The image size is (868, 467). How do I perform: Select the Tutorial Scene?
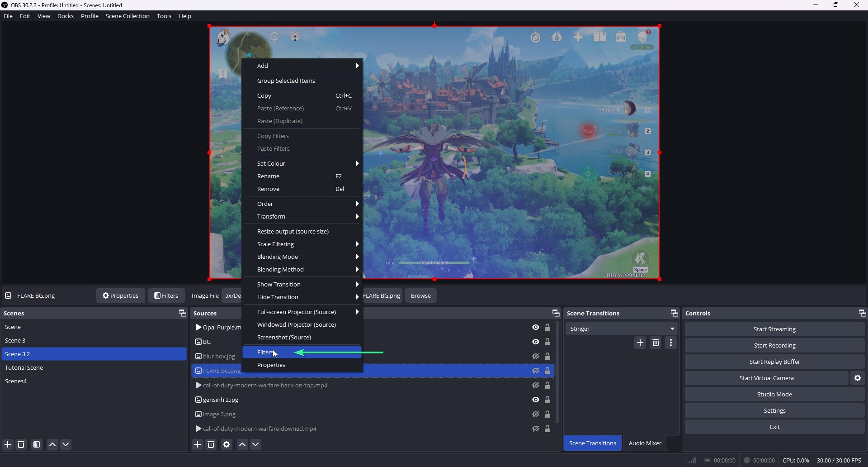(x=94, y=367)
